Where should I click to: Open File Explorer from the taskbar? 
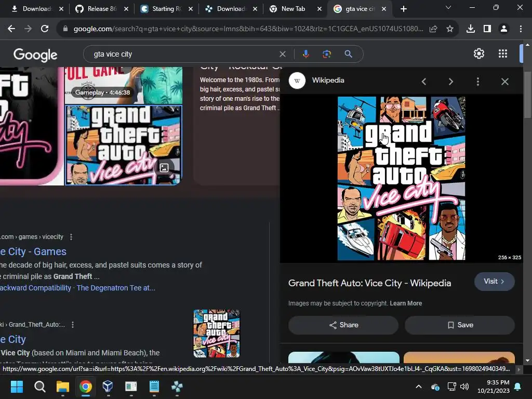[x=63, y=387]
